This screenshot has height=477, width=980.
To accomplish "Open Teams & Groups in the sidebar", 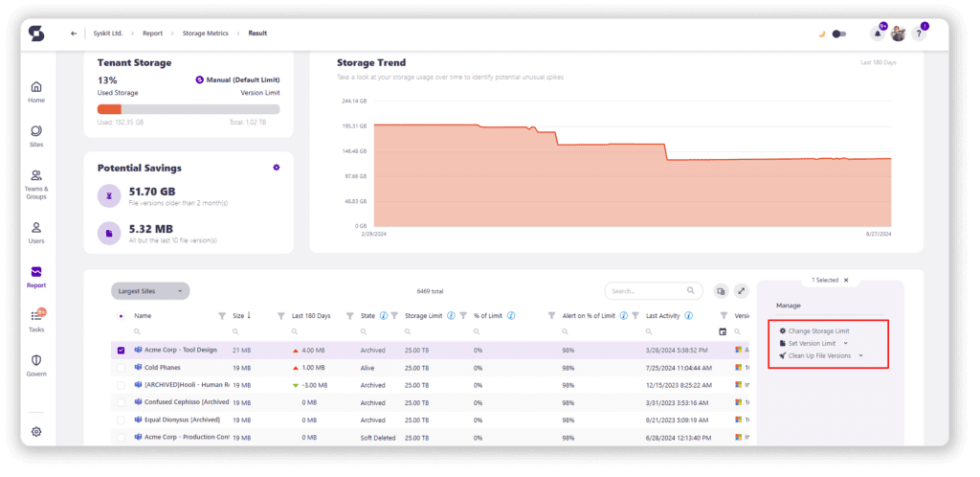I will tap(36, 185).
